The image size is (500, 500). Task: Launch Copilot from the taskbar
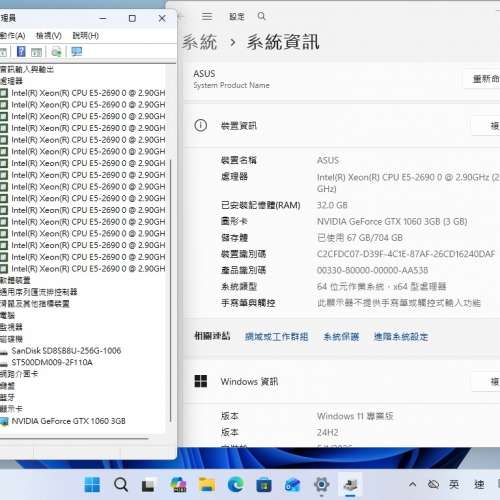(x=178, y=484)
